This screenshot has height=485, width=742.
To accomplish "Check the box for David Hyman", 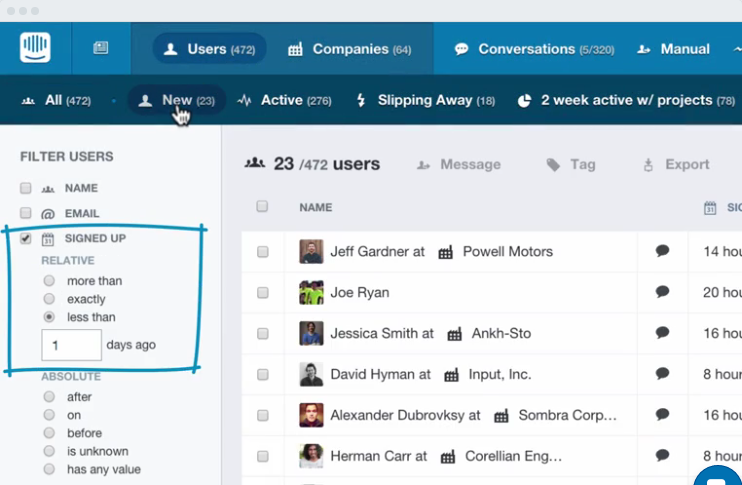I will 263,375.
